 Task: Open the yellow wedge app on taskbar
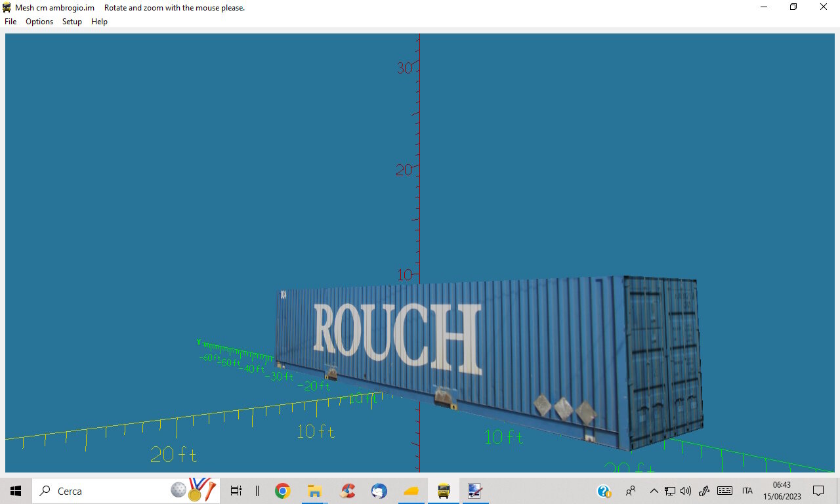pos(411,491)
